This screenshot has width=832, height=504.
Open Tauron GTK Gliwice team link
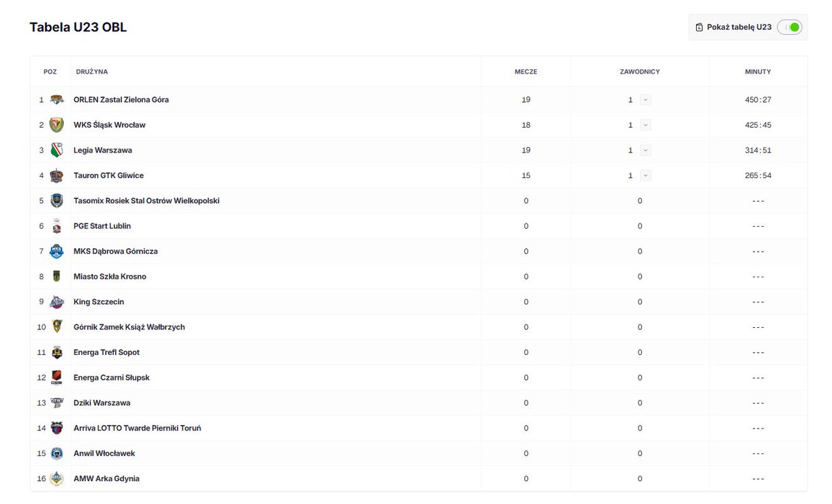pyautogui.click(x=109, y=175)
